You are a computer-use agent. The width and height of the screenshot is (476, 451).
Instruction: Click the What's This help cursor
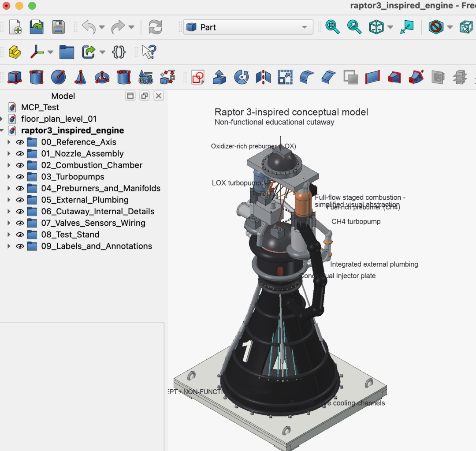(149, 52)
